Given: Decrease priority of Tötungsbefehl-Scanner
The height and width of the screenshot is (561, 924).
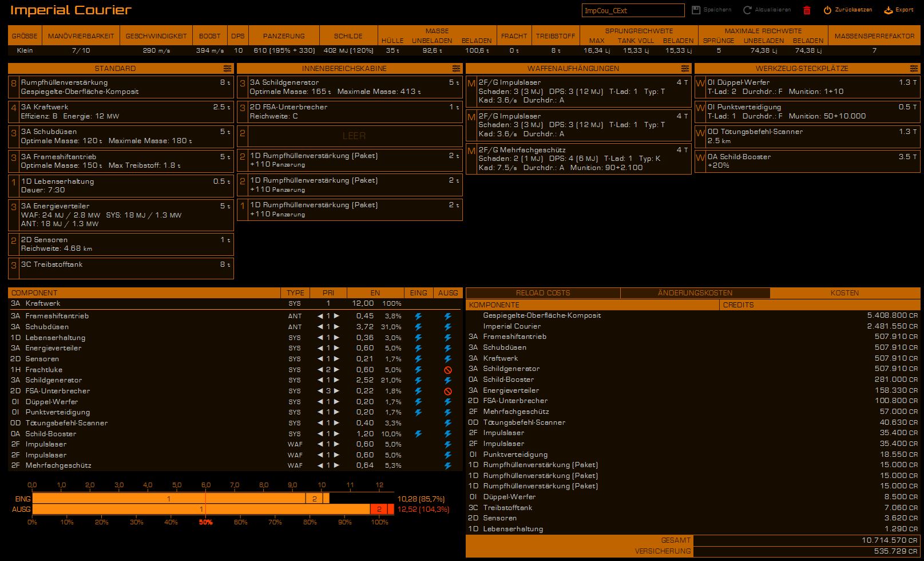Looking at the screenshot, I should click(x=320, y=423).
